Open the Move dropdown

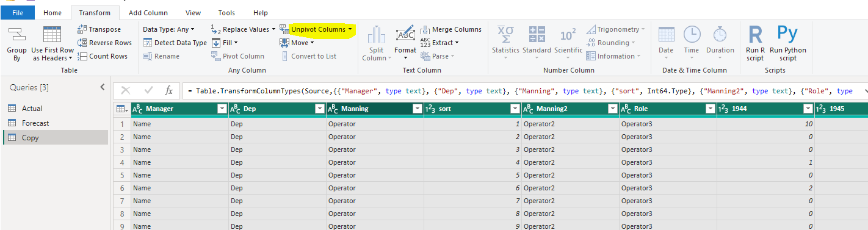pyautogui.click(x=297, y=43)
